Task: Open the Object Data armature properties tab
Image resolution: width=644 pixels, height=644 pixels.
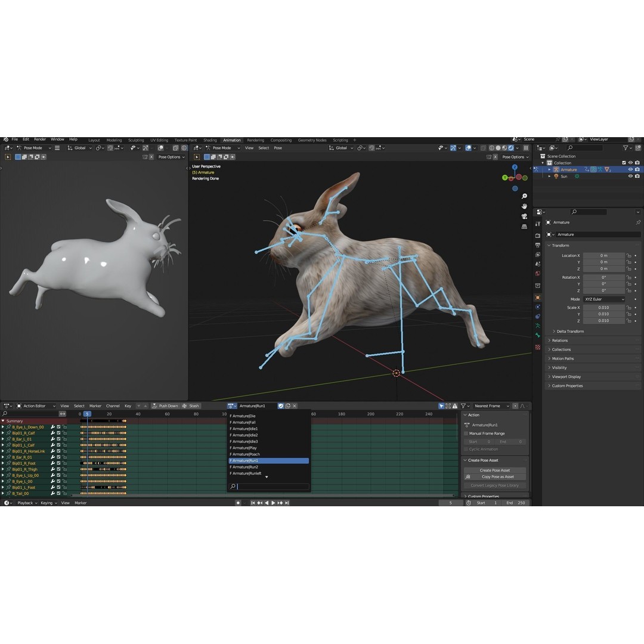Action: (538, 326)
